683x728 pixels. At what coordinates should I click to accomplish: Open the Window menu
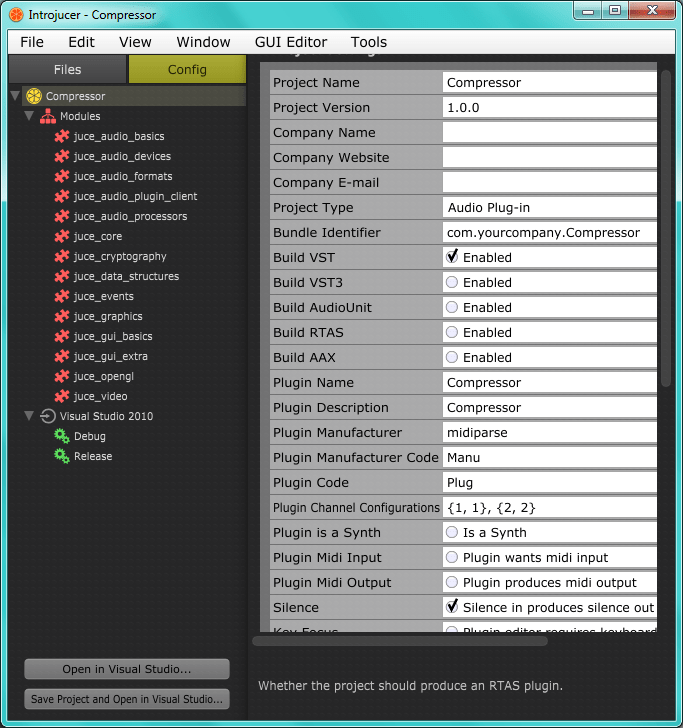click(x=203, y=42)
